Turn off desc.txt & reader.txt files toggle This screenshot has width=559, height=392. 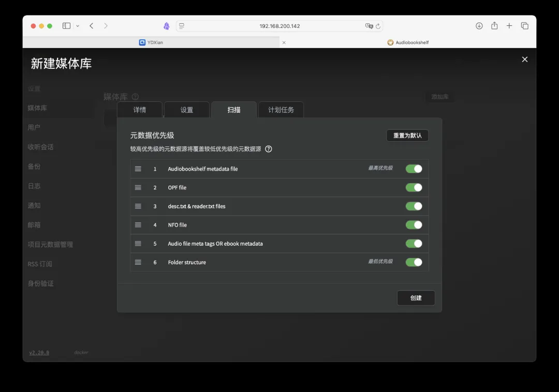[x=414, y=206]
